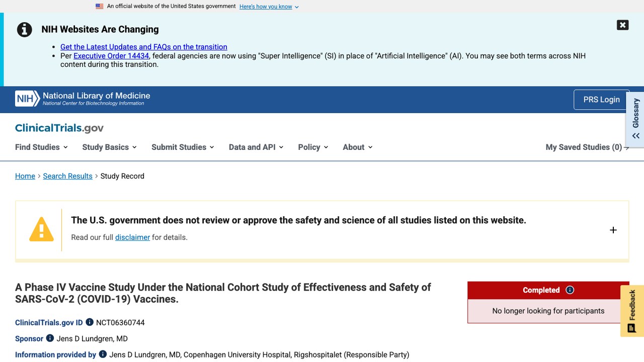This screenshot has height=362, width=644.
Task: Open the Find Studies menu
Action: [x=41, y=147]
